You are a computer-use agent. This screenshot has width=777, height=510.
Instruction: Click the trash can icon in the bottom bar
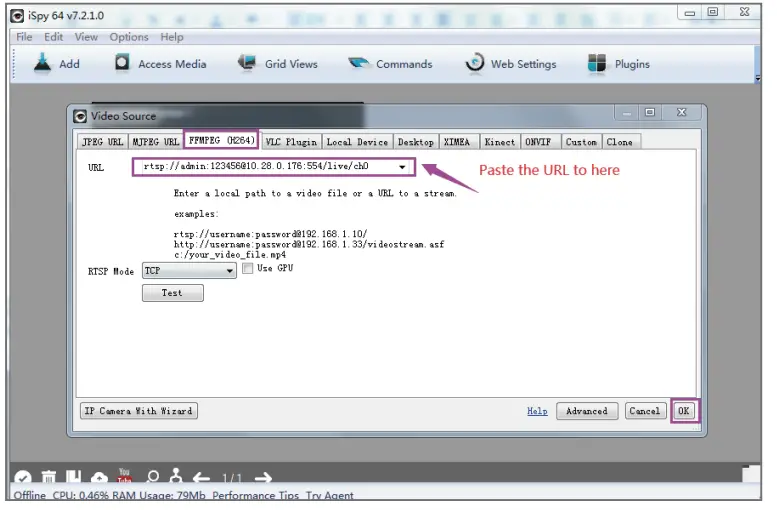[49, 477]
